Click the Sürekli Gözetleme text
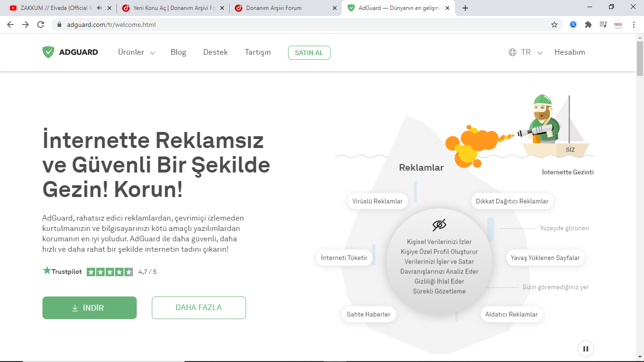The width and height of the screenshot is (644, 362). click(x=439, y=291)
